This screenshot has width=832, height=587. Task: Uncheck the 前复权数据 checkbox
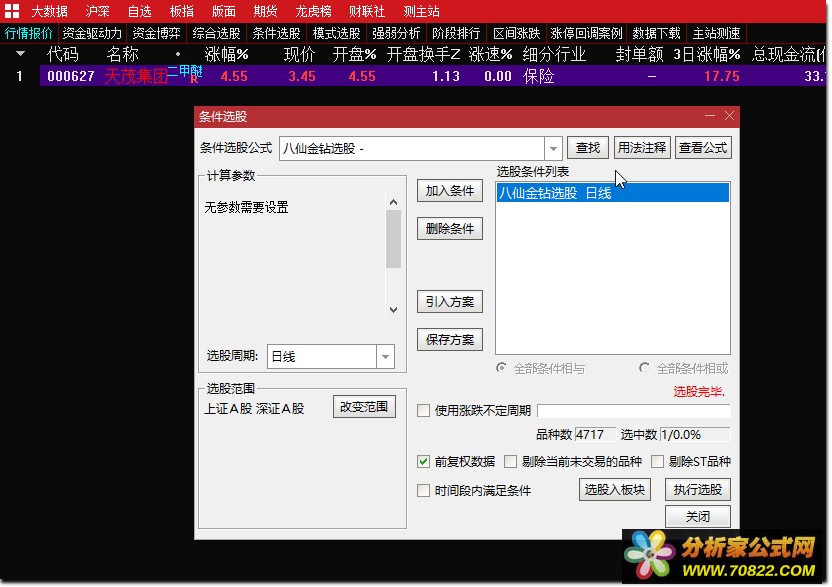click(x=423, y=461)
